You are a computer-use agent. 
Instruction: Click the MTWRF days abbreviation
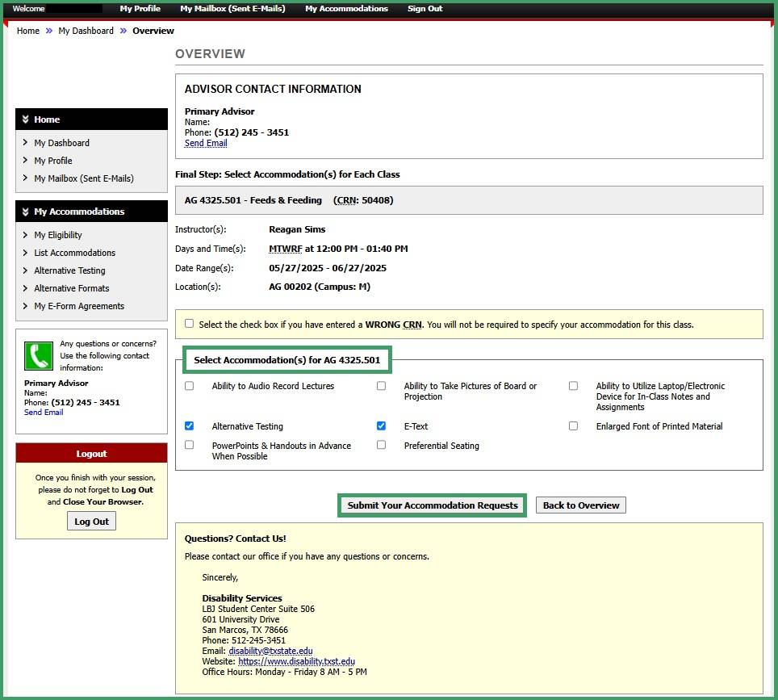[286, 249]
